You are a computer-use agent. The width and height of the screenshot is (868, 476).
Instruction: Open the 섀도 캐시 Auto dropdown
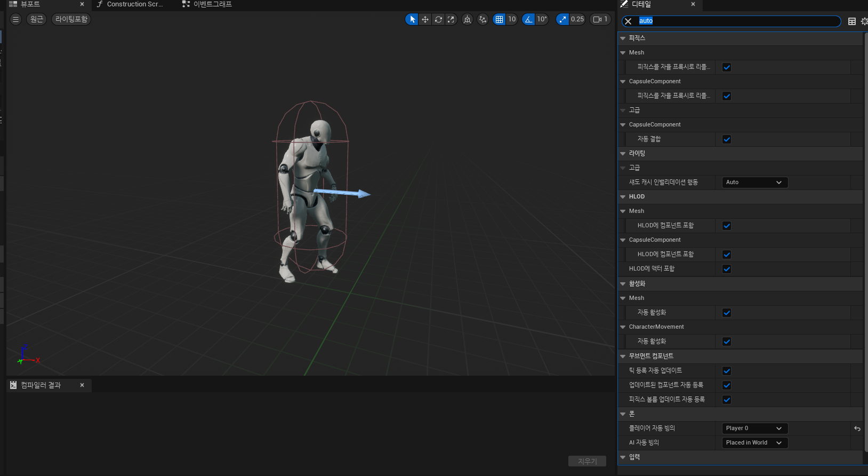pos(754,183)
